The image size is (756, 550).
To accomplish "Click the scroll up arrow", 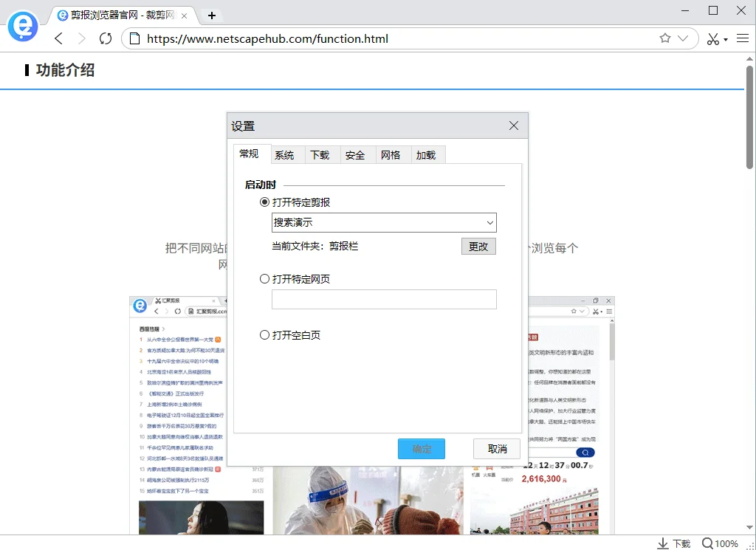I will coord(749,59).
